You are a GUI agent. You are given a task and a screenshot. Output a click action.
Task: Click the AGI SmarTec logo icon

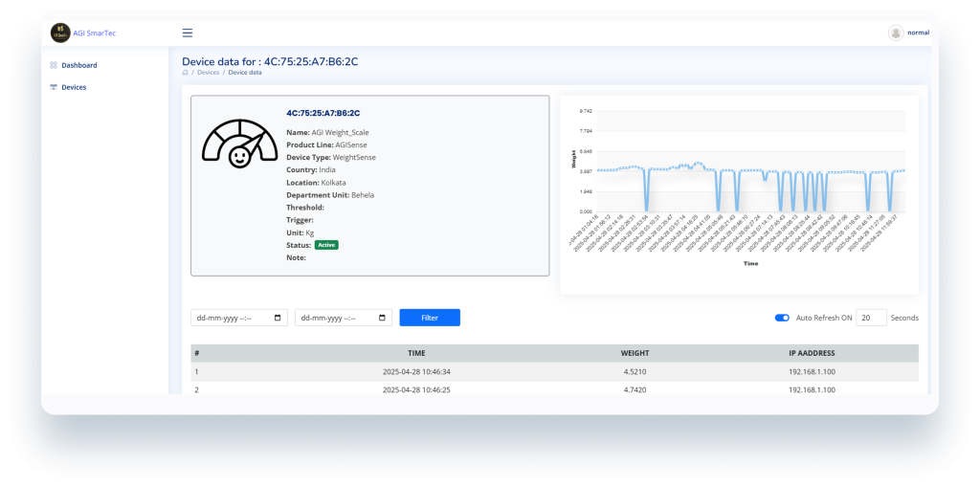coord(60,33)
